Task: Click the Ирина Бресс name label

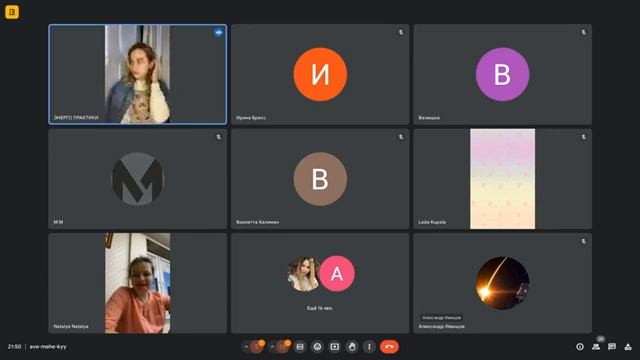Action: pos(251,118)
